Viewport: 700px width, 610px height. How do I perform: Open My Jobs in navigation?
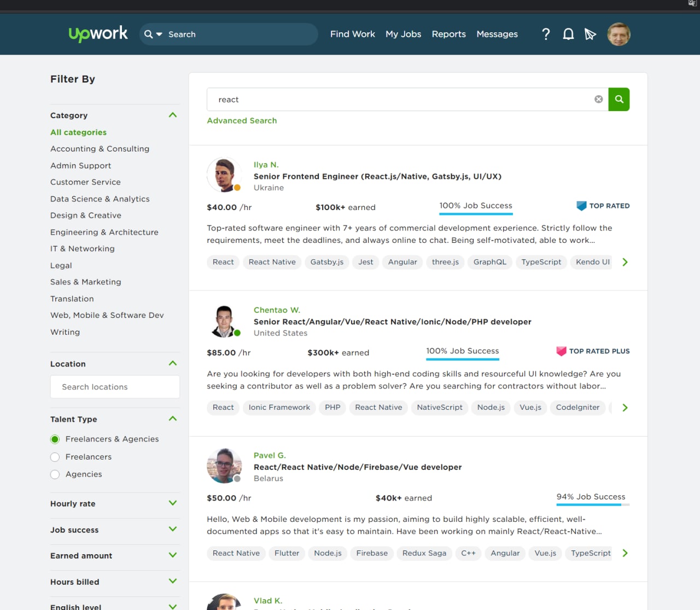(x=404, y=34)
